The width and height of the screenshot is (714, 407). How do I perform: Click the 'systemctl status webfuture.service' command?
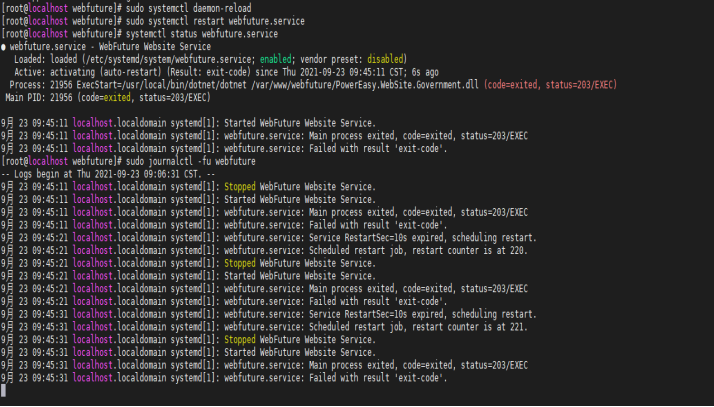tap(206, 33)
